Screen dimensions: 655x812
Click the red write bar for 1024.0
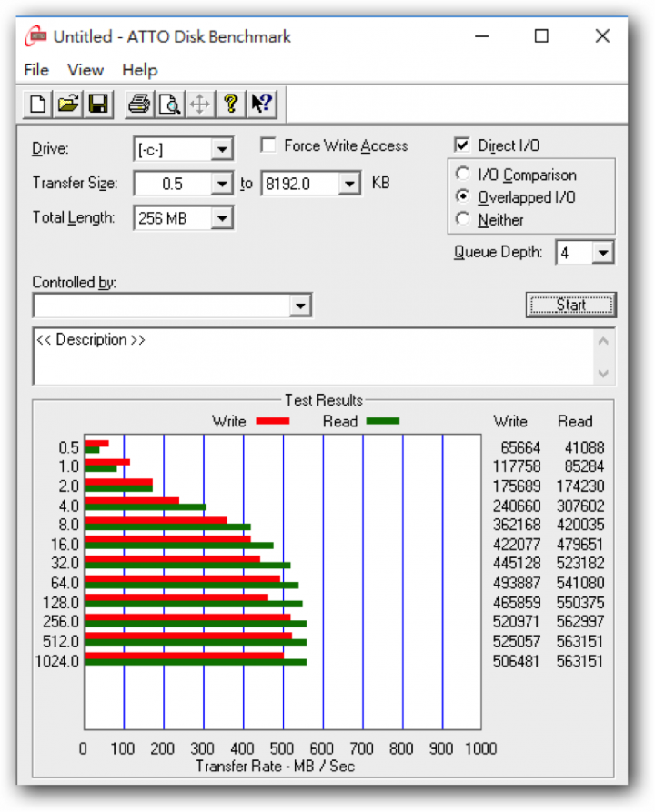click(184, 656)
